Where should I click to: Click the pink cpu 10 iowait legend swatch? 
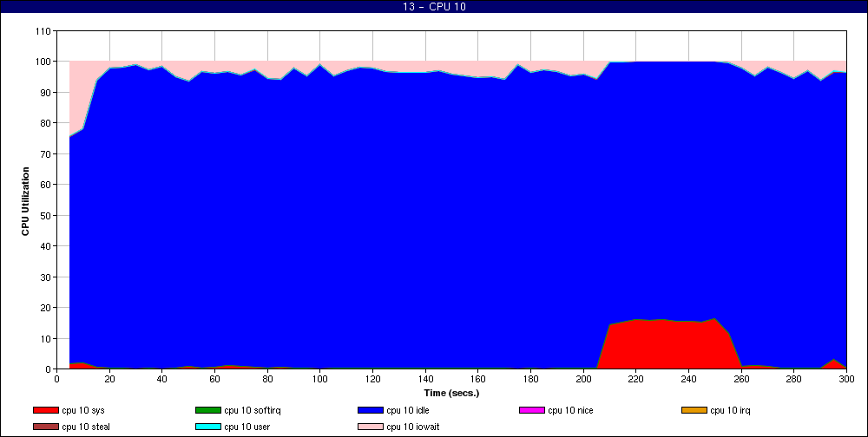pyautogui.click(x=371, y=427)
